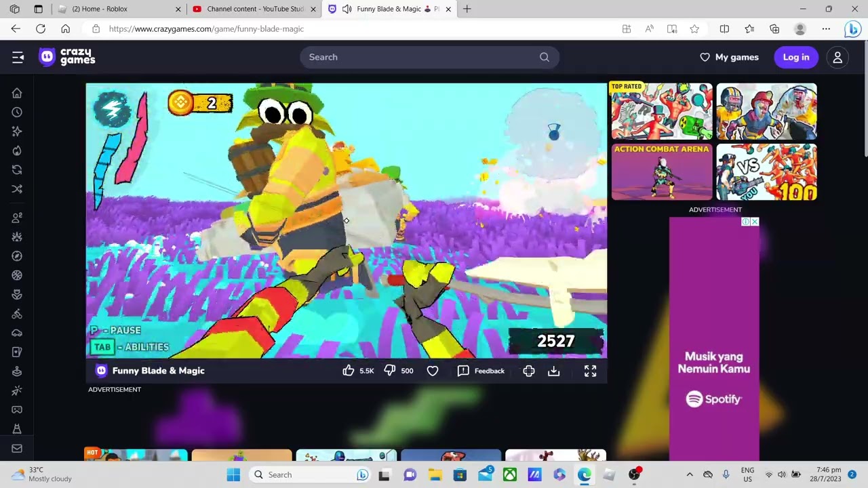The width and height of the screenshot is (868, 488).
Task: Click the taskbar Search box
Action: pos(309,474)
